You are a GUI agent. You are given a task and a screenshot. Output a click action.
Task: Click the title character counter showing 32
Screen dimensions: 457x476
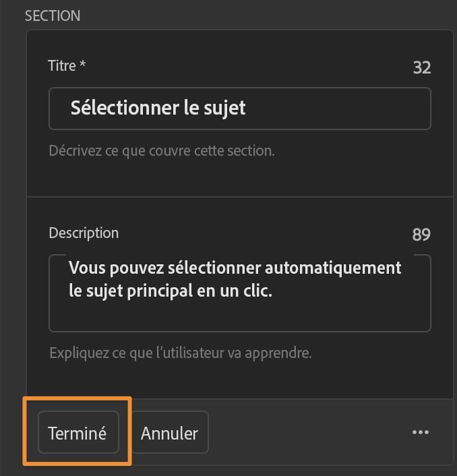coord(421,67)
